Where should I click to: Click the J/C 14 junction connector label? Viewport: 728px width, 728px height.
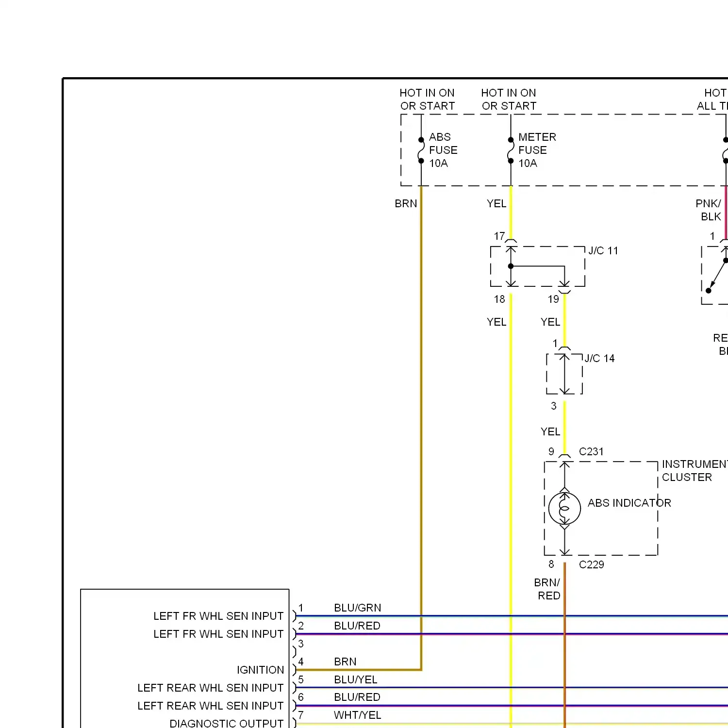(x=599, y=359)
